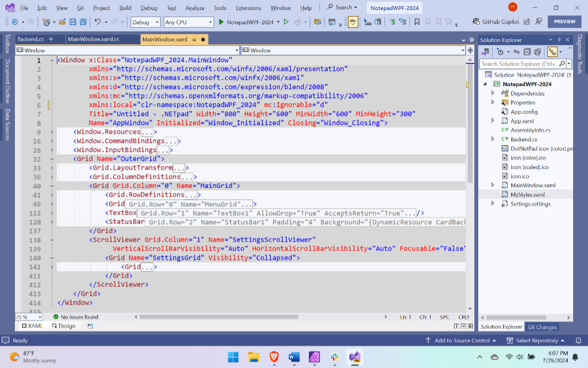Click the Show All Files icon
This screenshot has width=588, height=368.
point(537,52)
